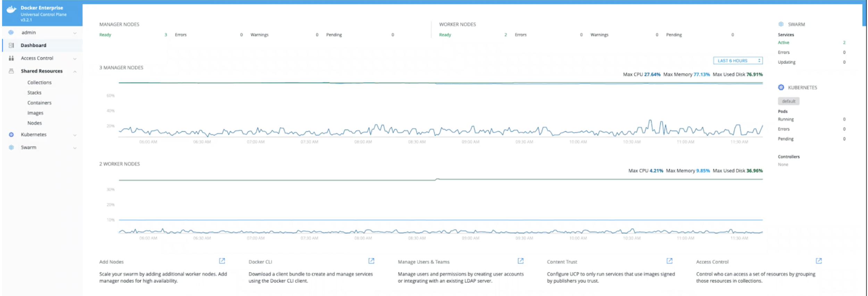Click worker Max Used Disk 36.96% value
Screen dimensions: 868x296
754,170
